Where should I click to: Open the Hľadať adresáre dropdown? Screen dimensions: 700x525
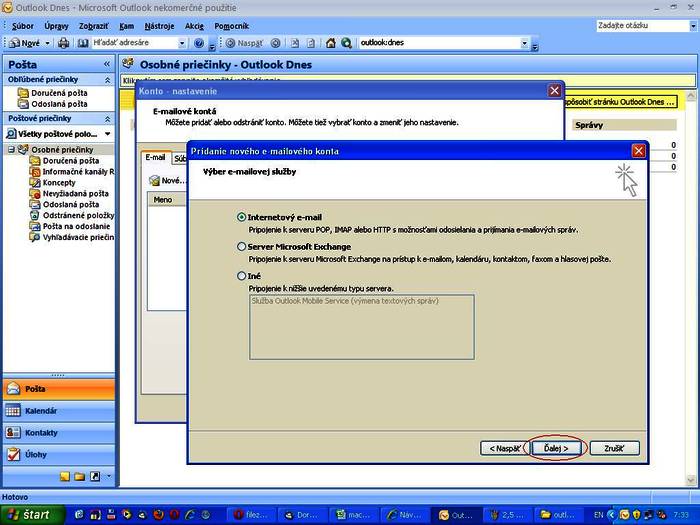(182, 43)
